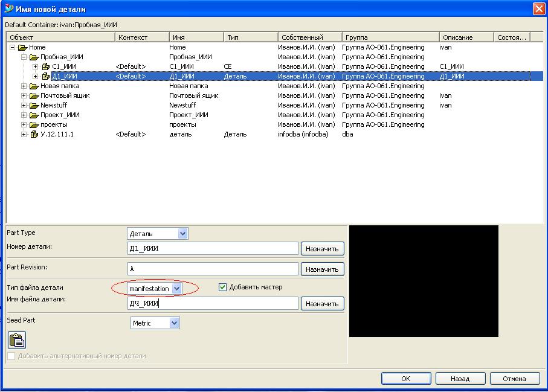This screenshot has height=392, width=548.
Task: Confirm with the OK button
Action: pyautogui.click(x=406, y=379)
